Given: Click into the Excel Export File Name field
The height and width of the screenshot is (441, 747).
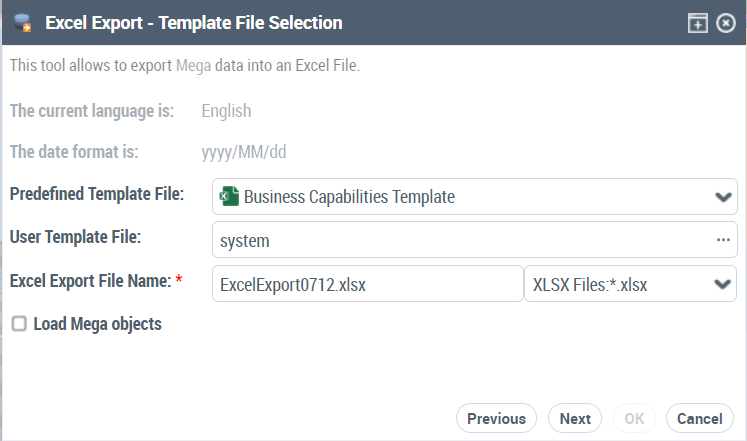Looking at the screenshot, I should point(367,284).
